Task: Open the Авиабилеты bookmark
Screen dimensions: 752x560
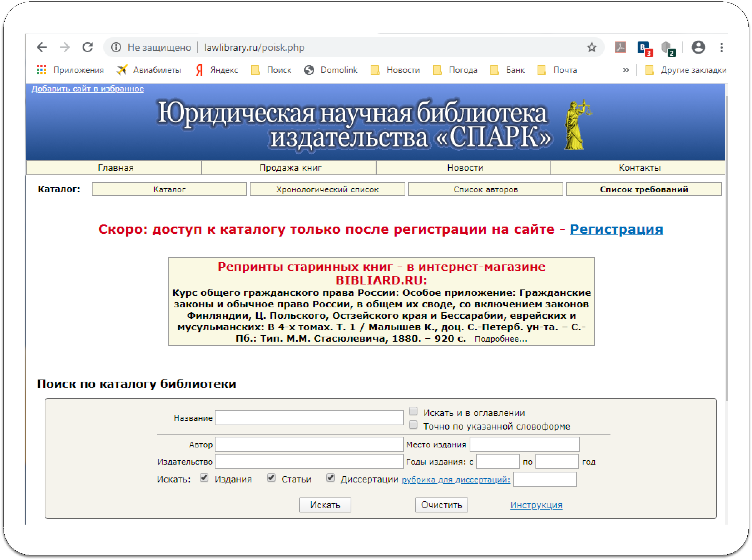Action: [149, 70]
